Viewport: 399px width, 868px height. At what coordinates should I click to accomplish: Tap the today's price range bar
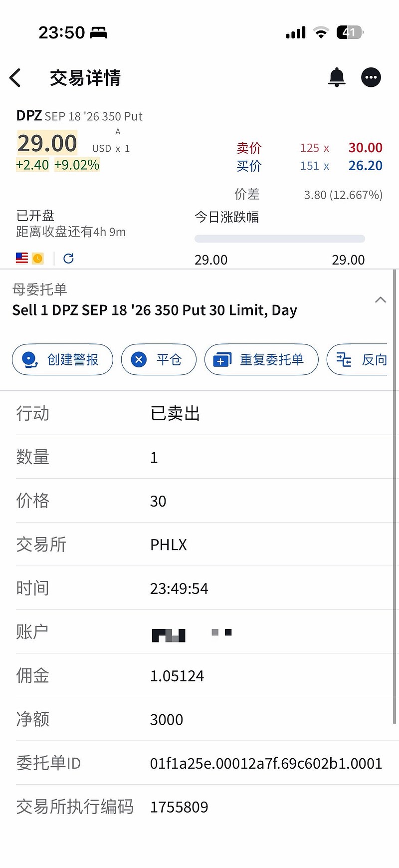(x=279, y=239)
